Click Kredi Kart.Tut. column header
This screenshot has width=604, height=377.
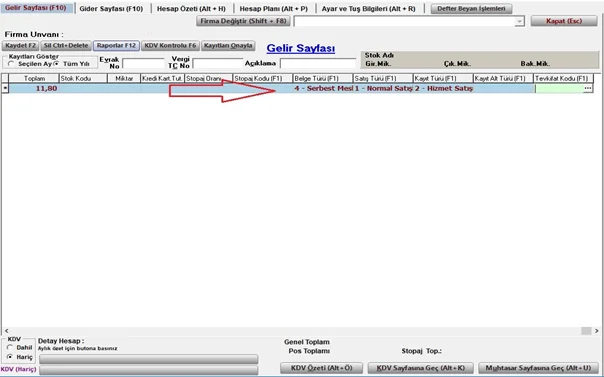(162, 78)
